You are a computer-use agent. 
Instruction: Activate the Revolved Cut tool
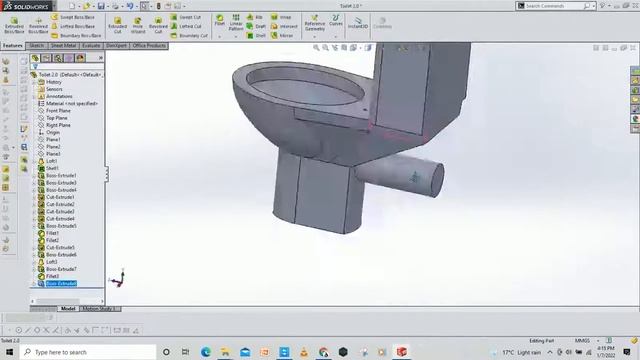point(158,25)
